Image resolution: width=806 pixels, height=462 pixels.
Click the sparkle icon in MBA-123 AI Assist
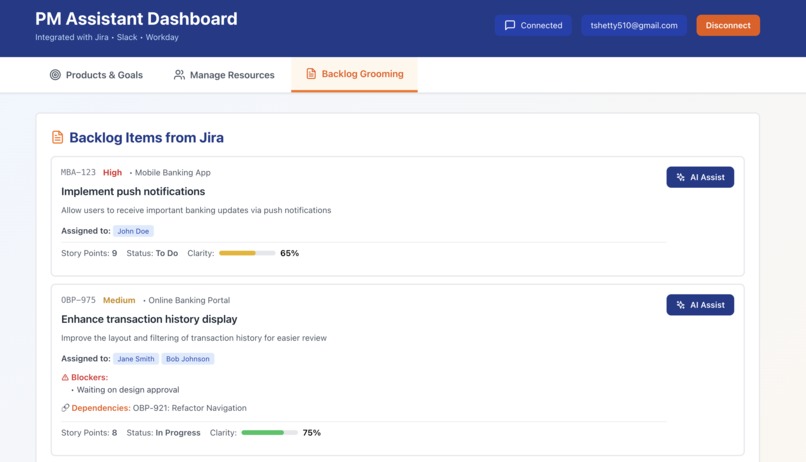pos(681,177)
